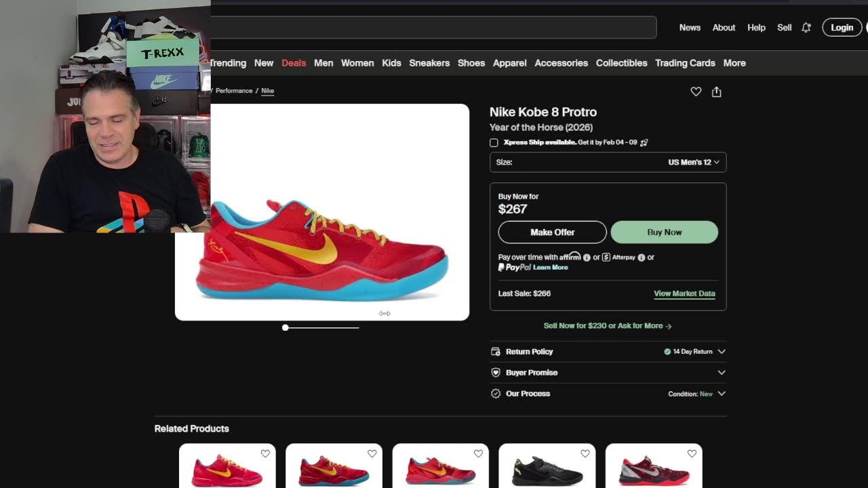This screenshot has height=488, width=868.
Task: Click the Buyer Promise shield icon
Action: [x=495, y=373]
